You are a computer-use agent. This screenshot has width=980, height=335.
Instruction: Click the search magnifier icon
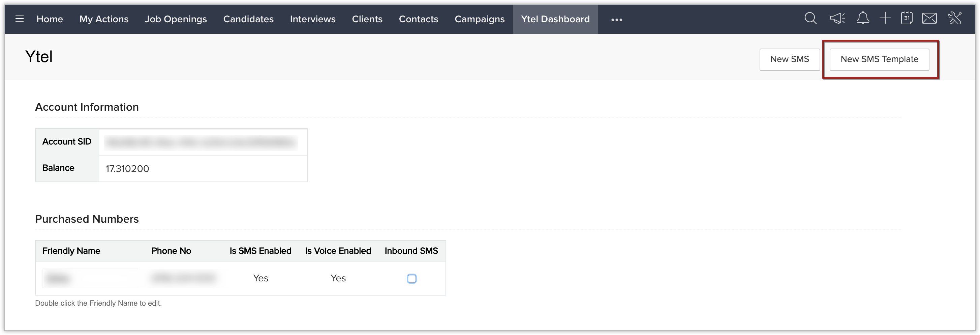point(810,18)
